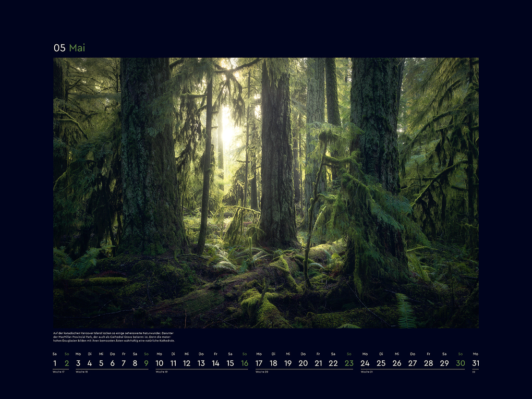532x399 pixels.
Task: Select date 31 at far right
Action: coord(476,362)
